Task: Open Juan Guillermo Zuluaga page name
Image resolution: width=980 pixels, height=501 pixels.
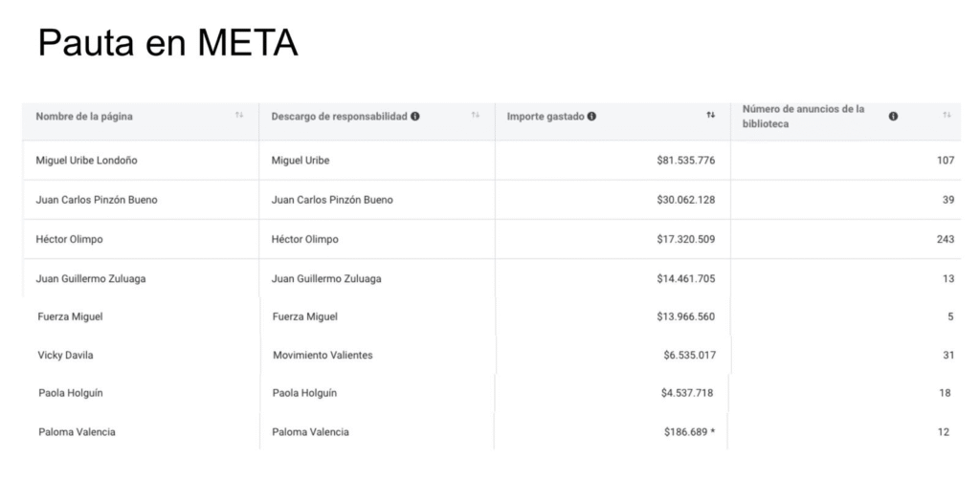Action: click(x=91, y=279)
